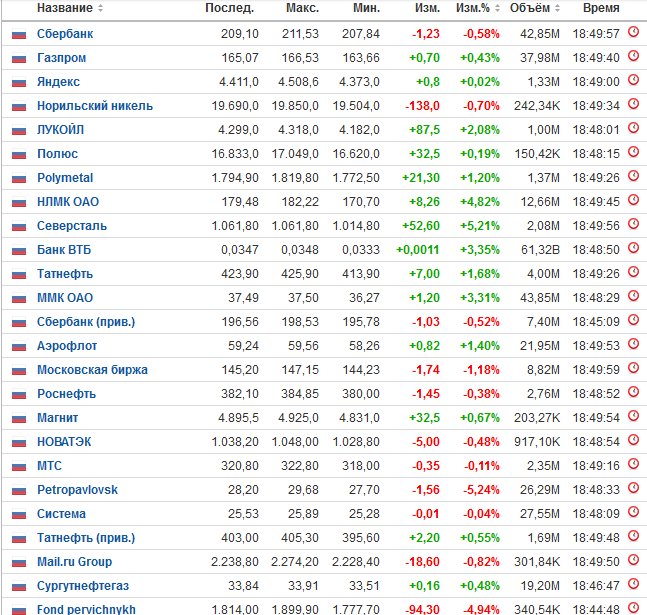The width and height of the screenshot is (647, 615).
Task: Click the Russian flag beside Магнит
Action: (19, 419)
